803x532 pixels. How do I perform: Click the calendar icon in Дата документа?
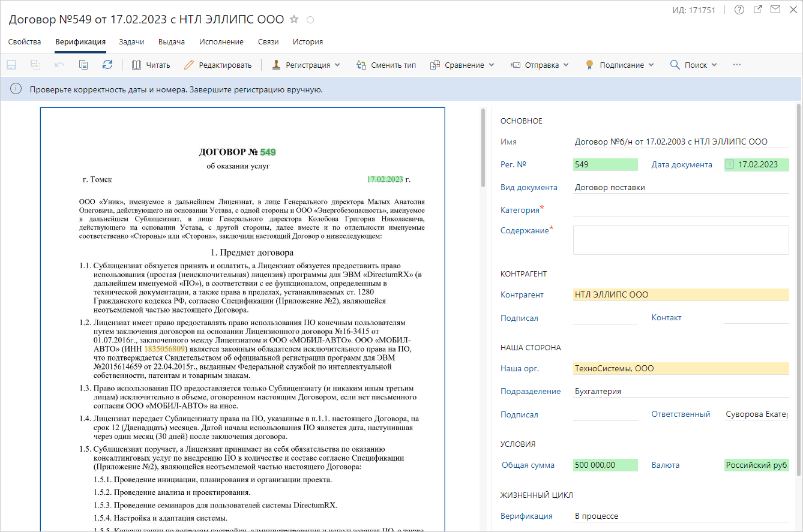point(730,164)
